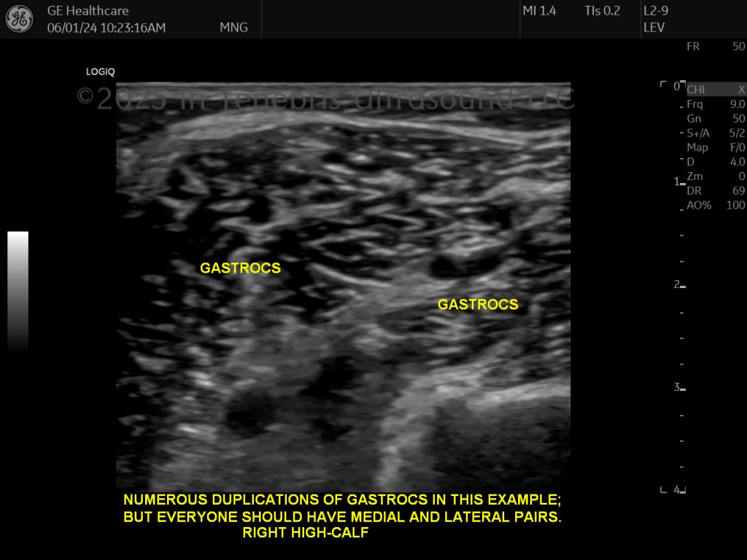Select the CHI parameter row
Image resolution: width=747 pixels, height=560 pixels.
pos(716,89)
